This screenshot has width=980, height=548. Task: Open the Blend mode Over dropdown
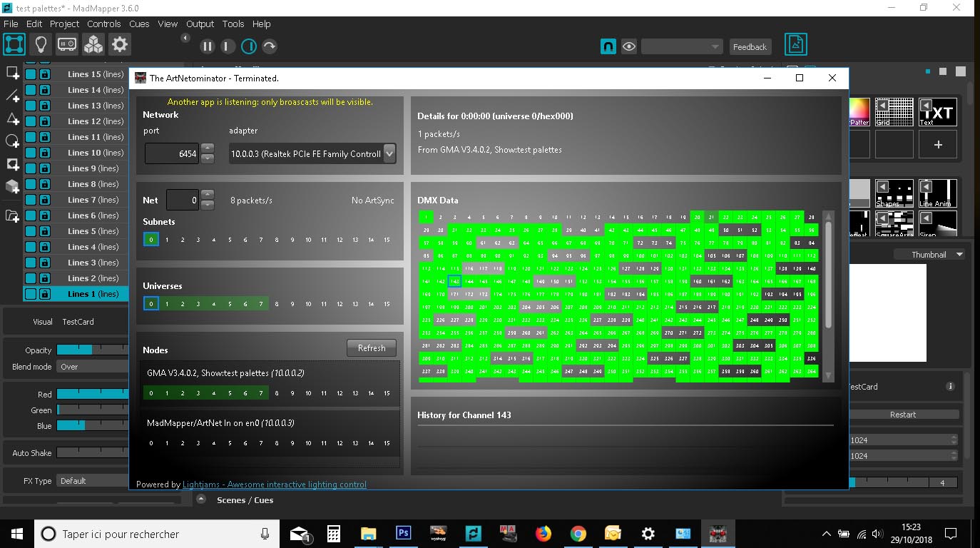pyautogui.click(x=93, y=367)
